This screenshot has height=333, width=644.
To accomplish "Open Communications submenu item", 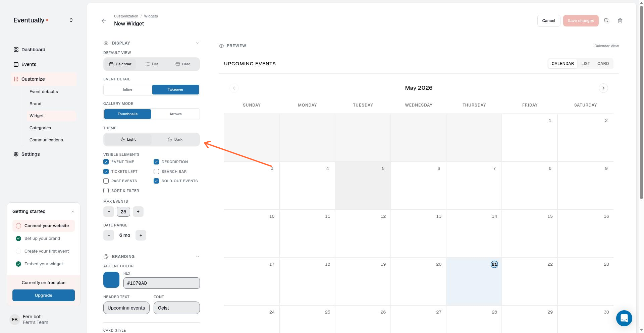I will coord(46,140).
